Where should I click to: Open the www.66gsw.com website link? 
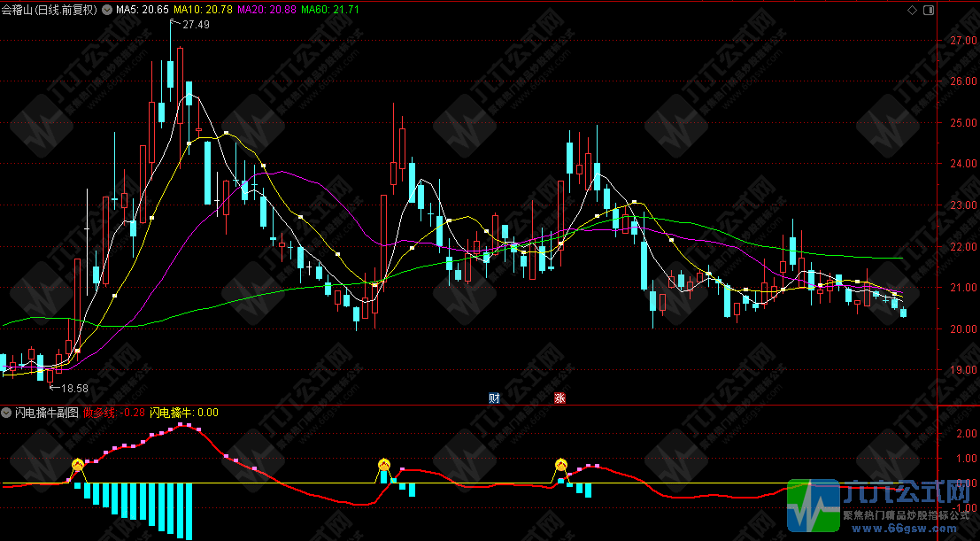[908, 529]
